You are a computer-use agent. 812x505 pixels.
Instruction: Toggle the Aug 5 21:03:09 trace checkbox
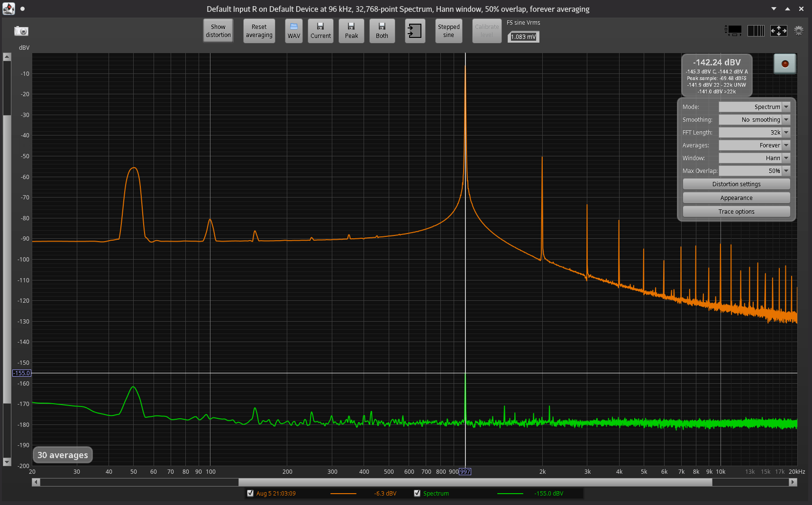250,493
